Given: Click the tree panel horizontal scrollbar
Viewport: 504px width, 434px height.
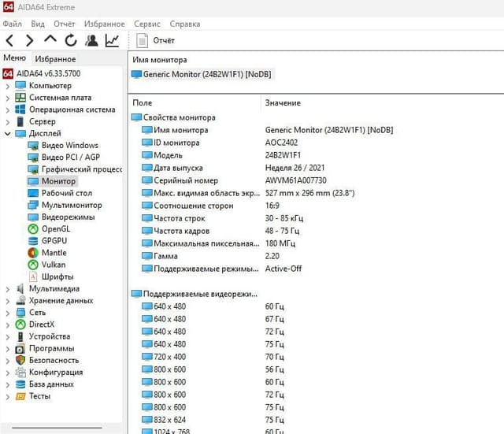Looking at the screenshot, I should [57, 428].
